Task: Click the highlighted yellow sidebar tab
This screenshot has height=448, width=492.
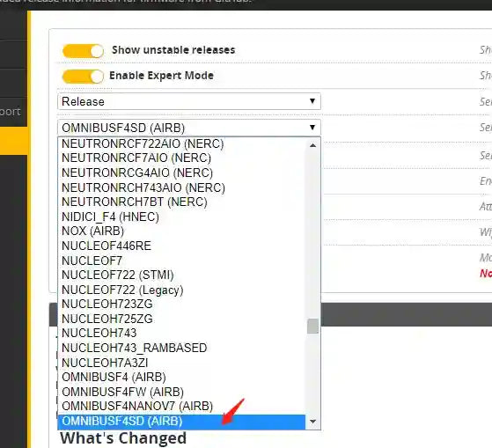Action: tap(13, 141)
